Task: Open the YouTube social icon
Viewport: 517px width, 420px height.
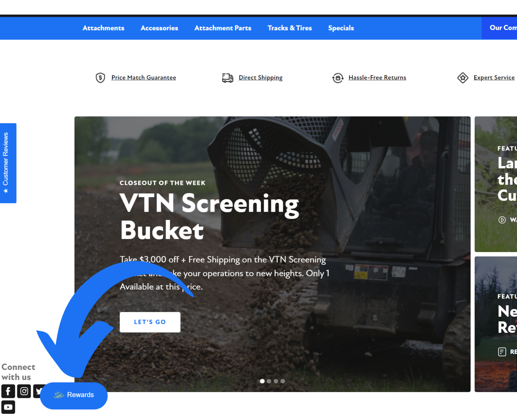Action: click(x=8, y=407)
